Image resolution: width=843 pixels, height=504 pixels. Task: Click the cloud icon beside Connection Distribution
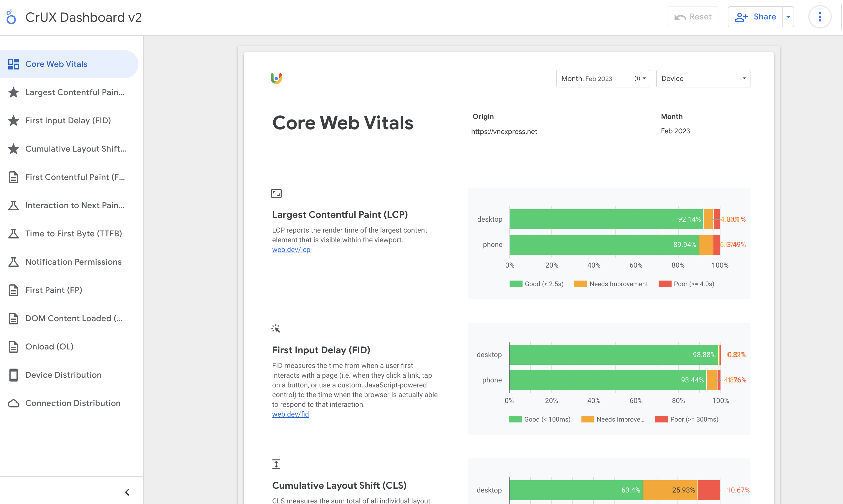pyautogui.click(x=14, y=403)
